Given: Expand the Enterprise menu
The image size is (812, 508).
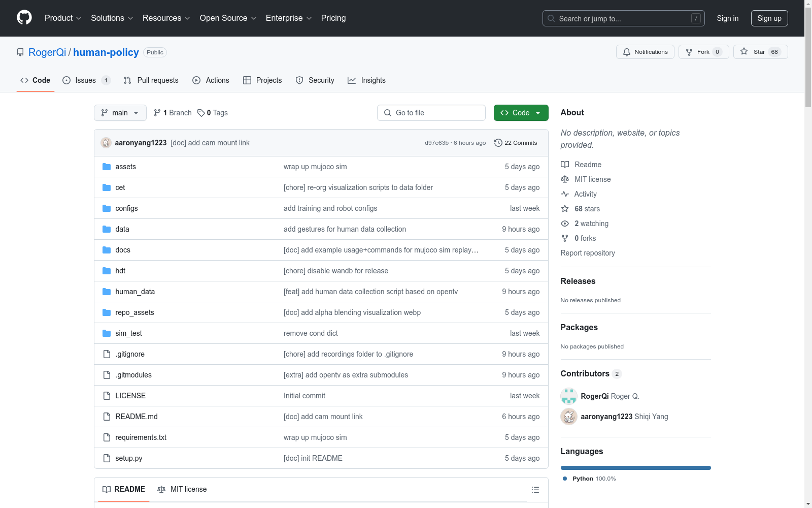Looking at the screenshot, I should tap(289, 18).
